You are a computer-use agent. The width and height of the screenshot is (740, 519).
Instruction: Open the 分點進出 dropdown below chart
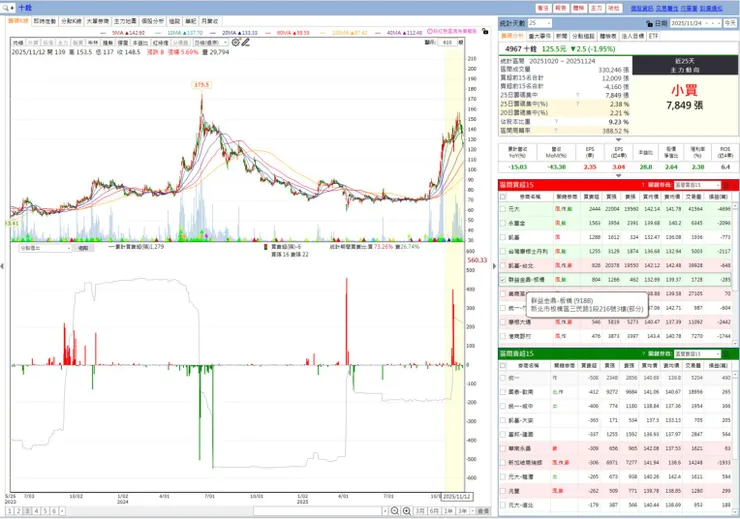pyautogui.click(x=45, y=248)
